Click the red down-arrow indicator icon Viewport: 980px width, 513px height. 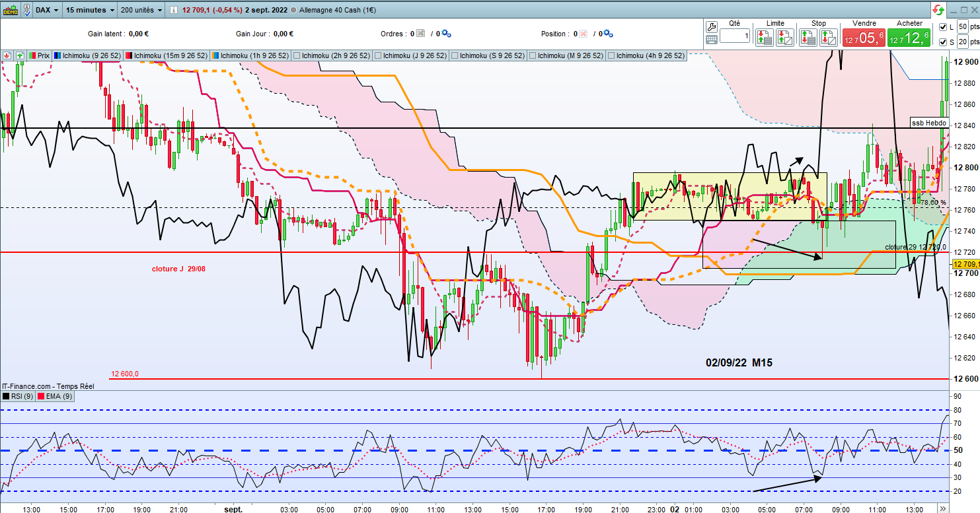(x=8, y=55)
